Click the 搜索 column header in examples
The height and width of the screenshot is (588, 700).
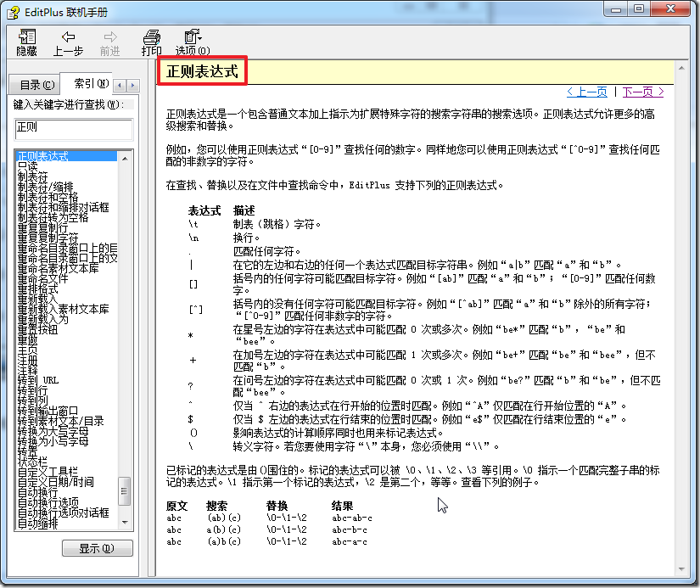[217, 506]
